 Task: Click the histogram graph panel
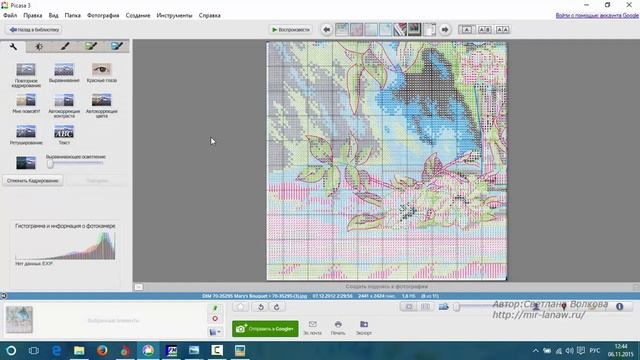click(65, 246)
